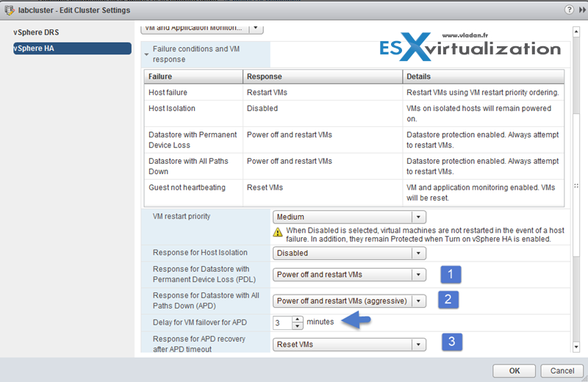
Task: Decrease the APD failover delay minutes
Action: coord(298,326)
